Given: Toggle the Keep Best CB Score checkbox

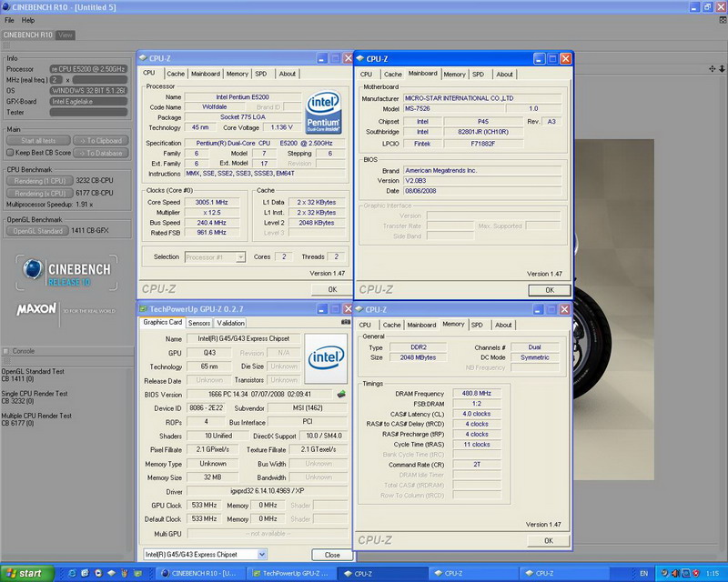Looking at the screenshot, I should point(10,153).
